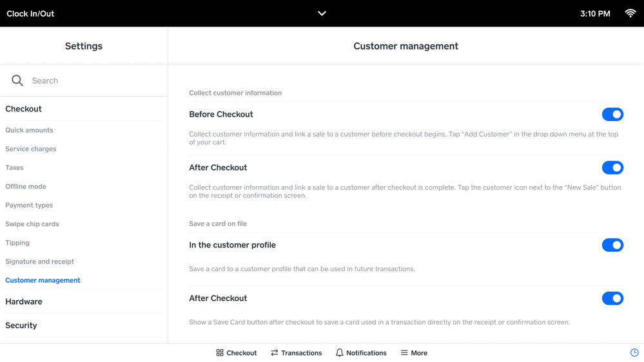Click the More hamburger icon
This screenshot has height=362, width=644.
pos(404,353)
